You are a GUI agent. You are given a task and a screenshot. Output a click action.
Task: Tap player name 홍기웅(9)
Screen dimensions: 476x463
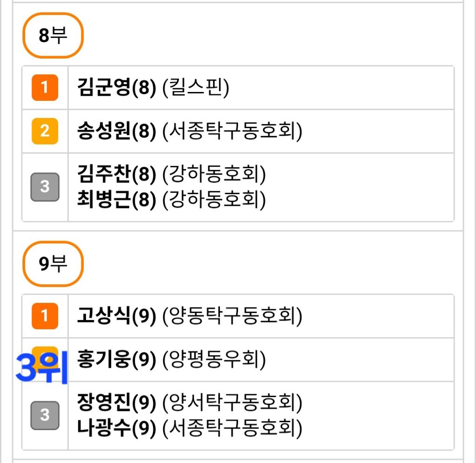(x=116, y=360)
